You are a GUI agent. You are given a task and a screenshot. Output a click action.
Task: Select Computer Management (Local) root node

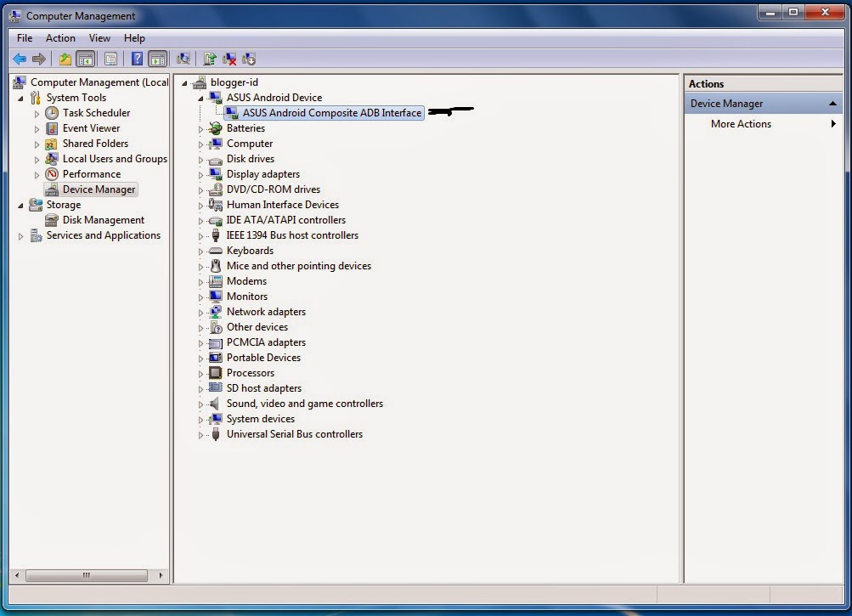pyautogui.click(x=99, y=82)
